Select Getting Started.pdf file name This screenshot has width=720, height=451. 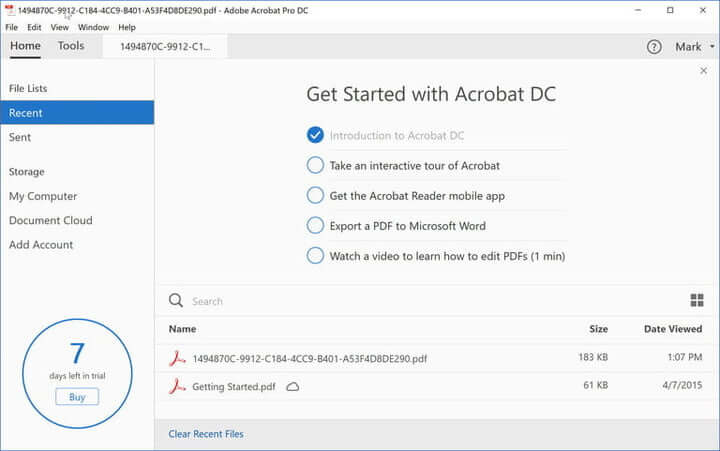[x=234, y=387]
